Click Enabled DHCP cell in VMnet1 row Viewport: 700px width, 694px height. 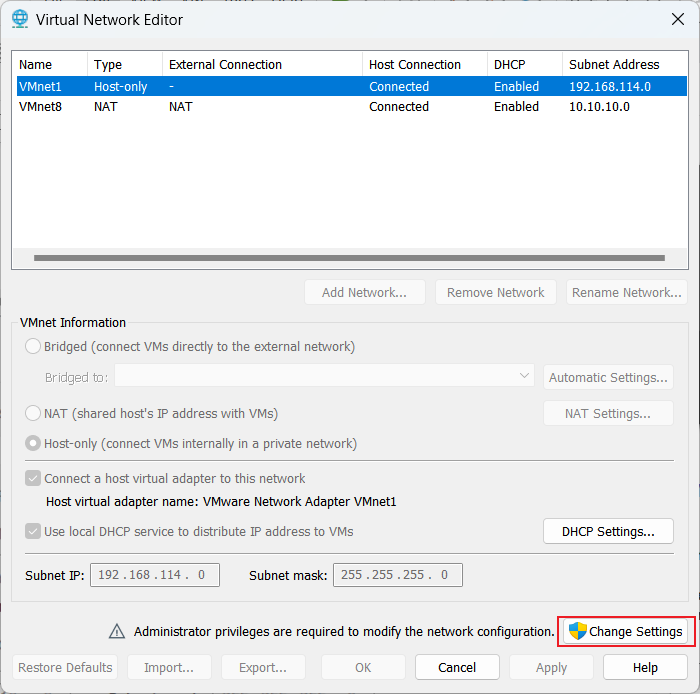click(517, 86)
